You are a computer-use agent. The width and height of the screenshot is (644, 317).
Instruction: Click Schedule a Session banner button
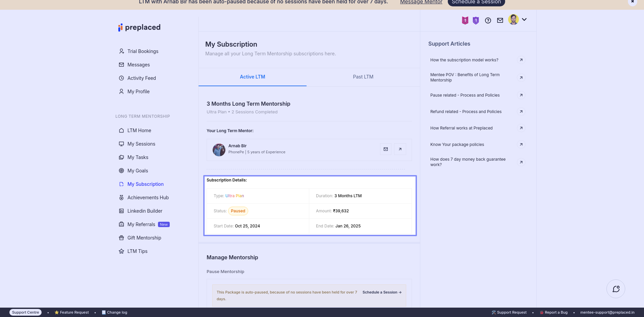pos(476,2)
